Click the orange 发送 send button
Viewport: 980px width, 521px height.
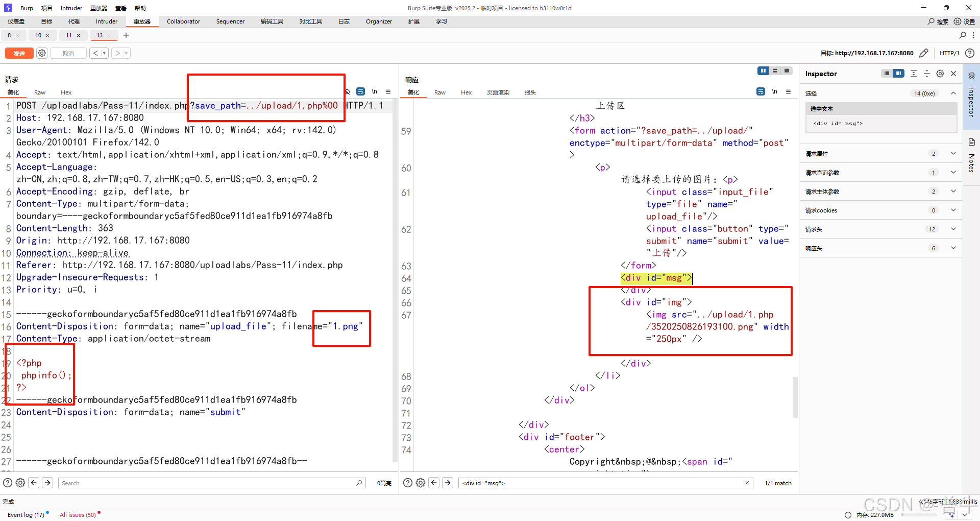point(19,53)
